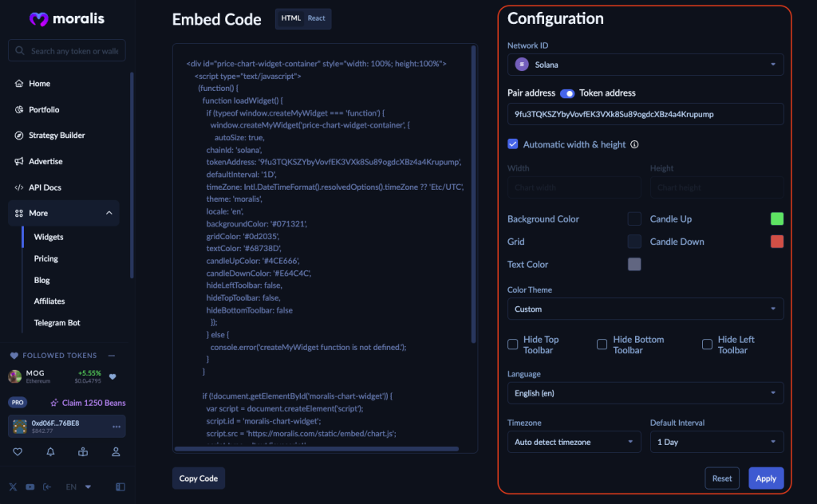Click the Moralis heart logo

38,19
